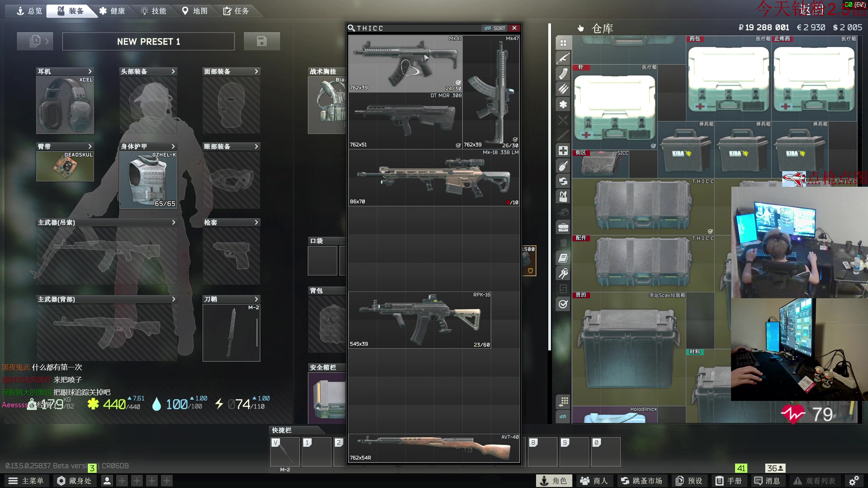868x488 pixels.
Task: Click the stash grid arrange icon
Action: (563, 402)
